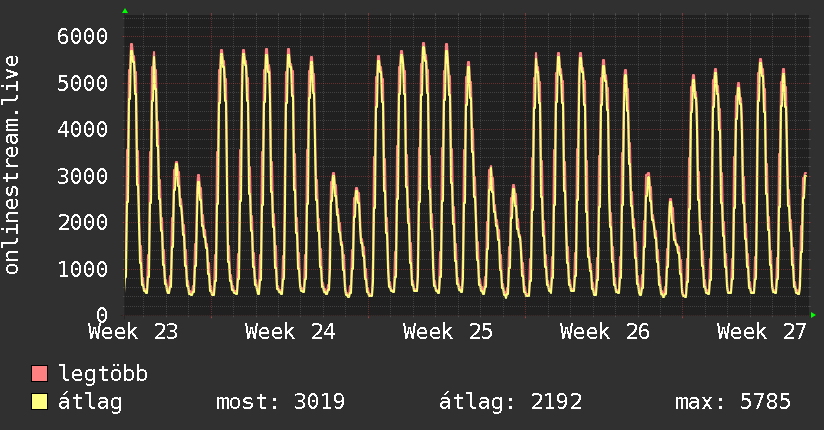The height and width of the screenshot is (430, 824).
Task: Click the Week 25 axis label
Action: click(x=448, y=332)
